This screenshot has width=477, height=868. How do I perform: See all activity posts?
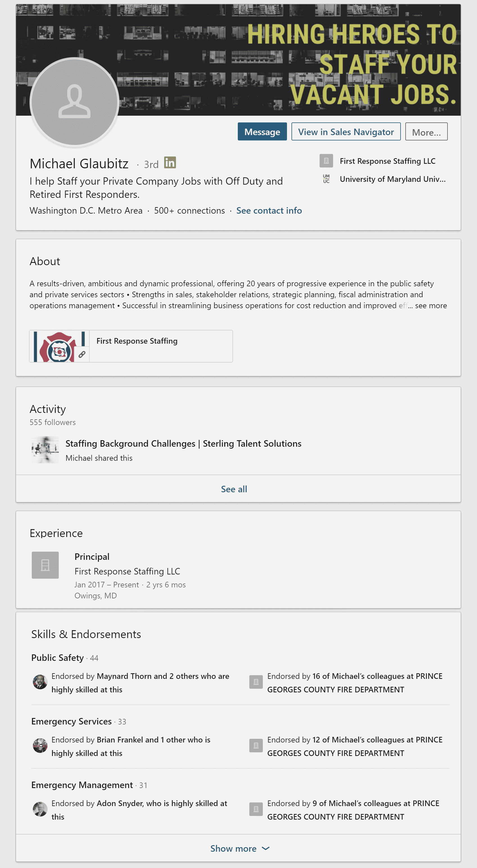(234, 489)
